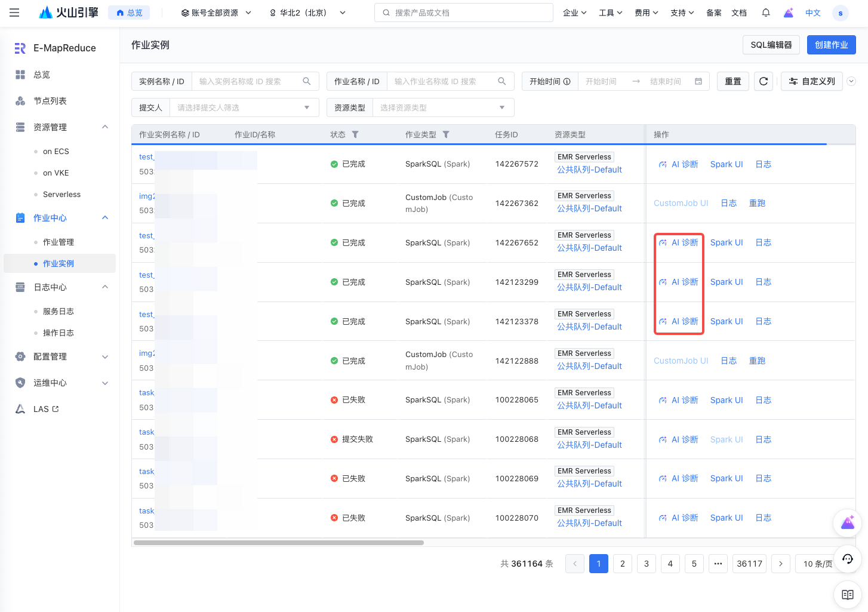The height and width of the screenshot is (612, 868).
Task: Click the status column filter icon
Action: [355, 135]
